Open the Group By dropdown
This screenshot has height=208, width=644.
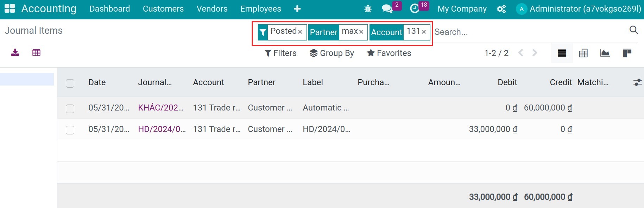point(332,53)
